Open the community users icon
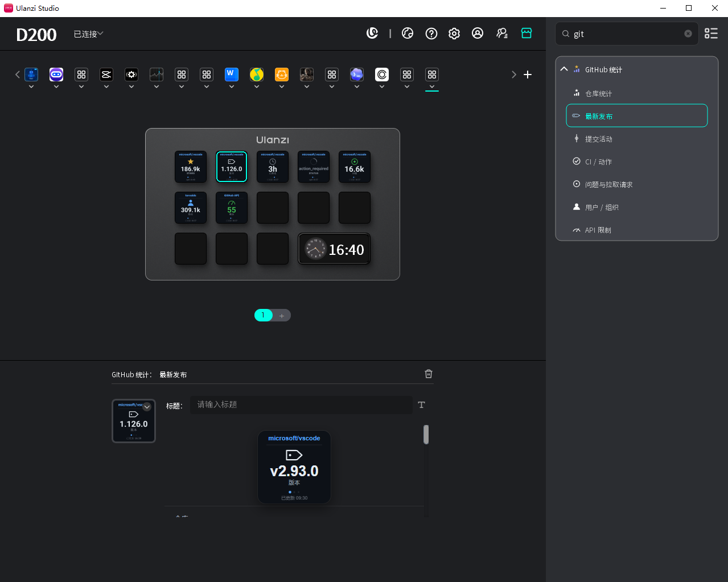 coord(502,34)
